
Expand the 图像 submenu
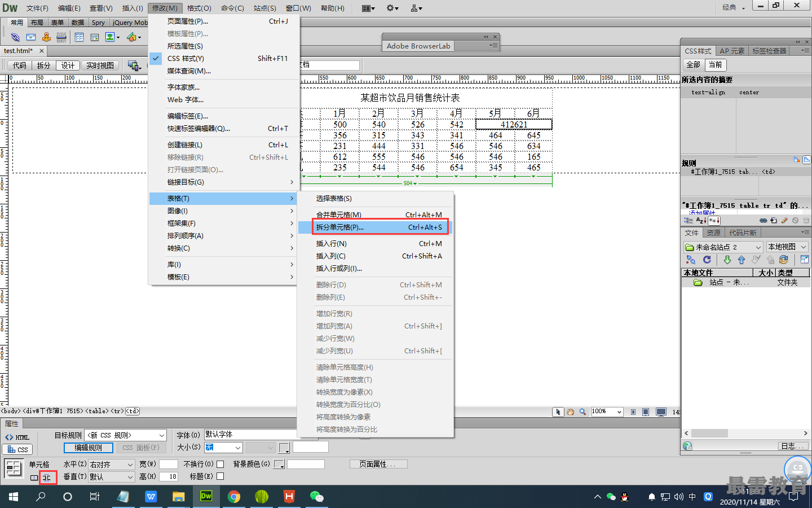223,211
